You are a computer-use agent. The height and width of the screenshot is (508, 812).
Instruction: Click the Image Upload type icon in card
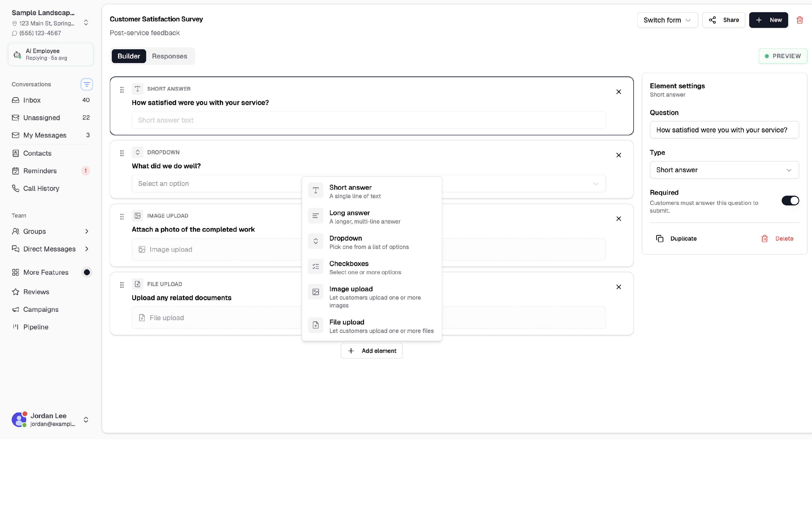137,216
